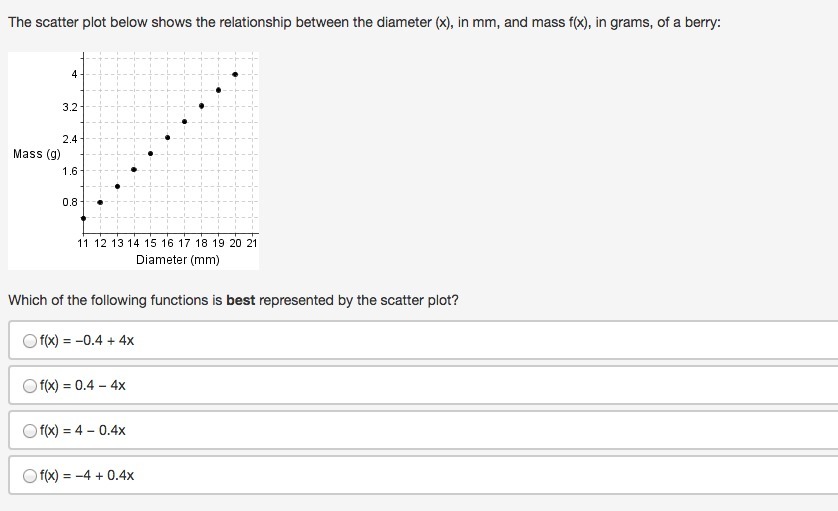Image resolution: width=838 pixels, height=511 pixels.
Task: Click the answer text 'f(x) = −4 + 0.4x'
Action: click(87, 476)
